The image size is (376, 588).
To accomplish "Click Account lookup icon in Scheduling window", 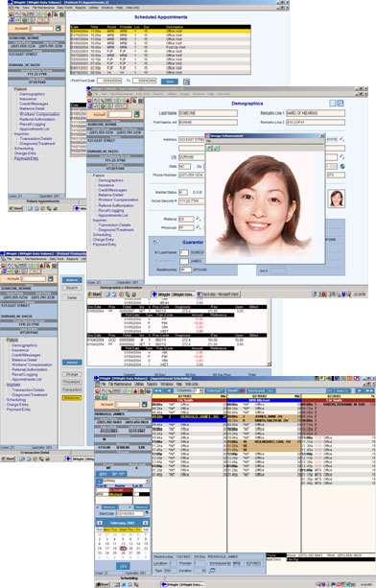I will point(144,404).
